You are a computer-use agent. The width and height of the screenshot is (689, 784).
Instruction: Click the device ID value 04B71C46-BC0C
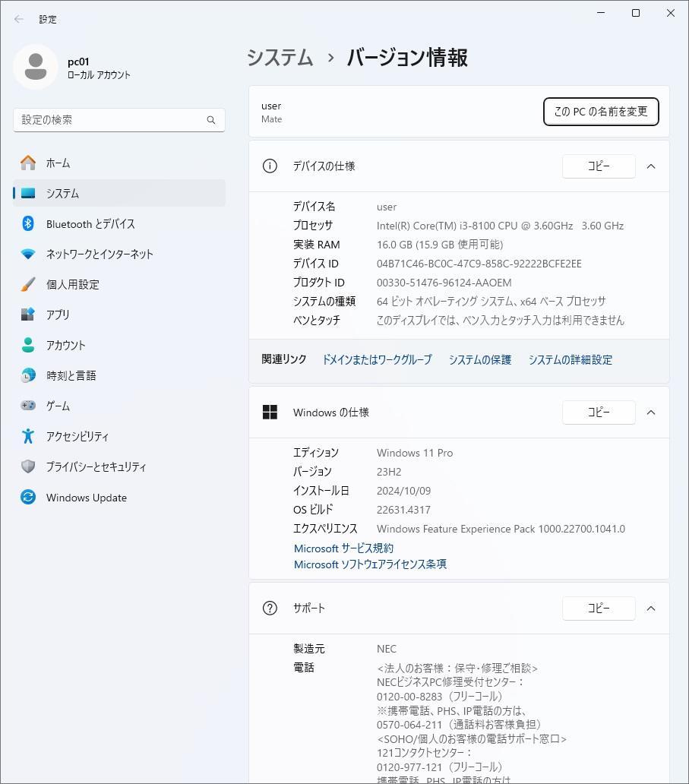(x=479, y=264)
